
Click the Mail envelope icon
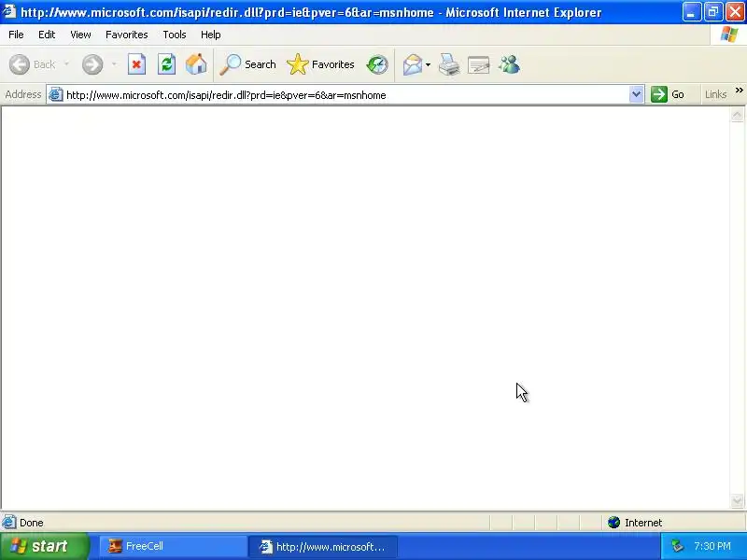[413, 64]
